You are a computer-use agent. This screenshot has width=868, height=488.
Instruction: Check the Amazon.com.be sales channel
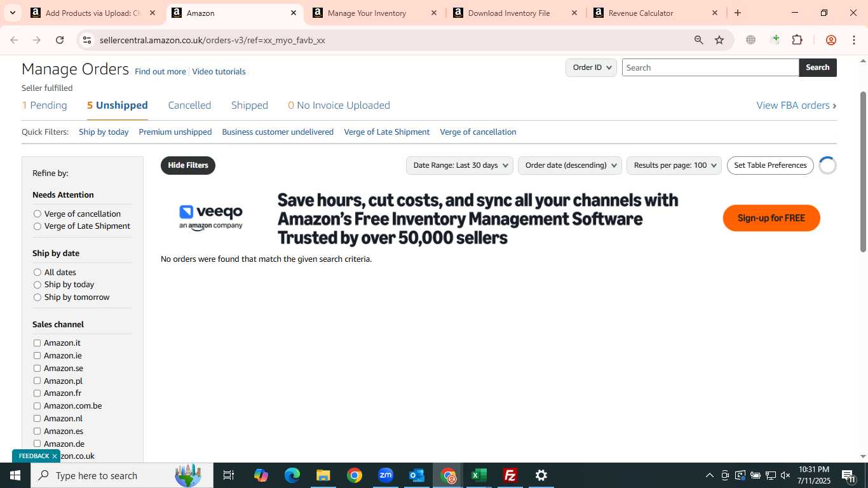tap(37, 406)
